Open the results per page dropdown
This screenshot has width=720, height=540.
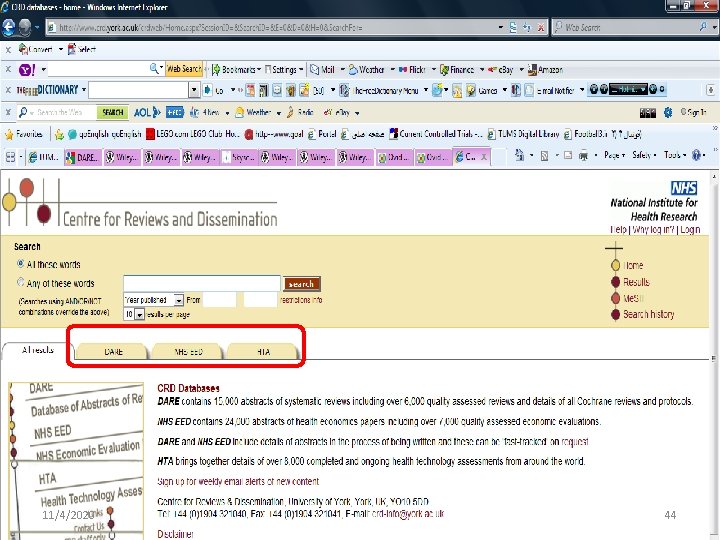click(x=134, y=314)
